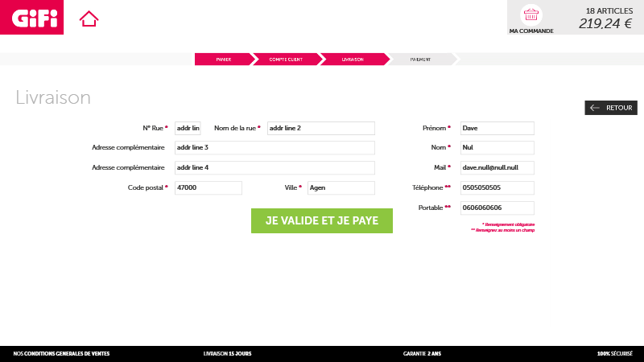Select the Panier step tab
644x362 pixels.
point(223,60)
